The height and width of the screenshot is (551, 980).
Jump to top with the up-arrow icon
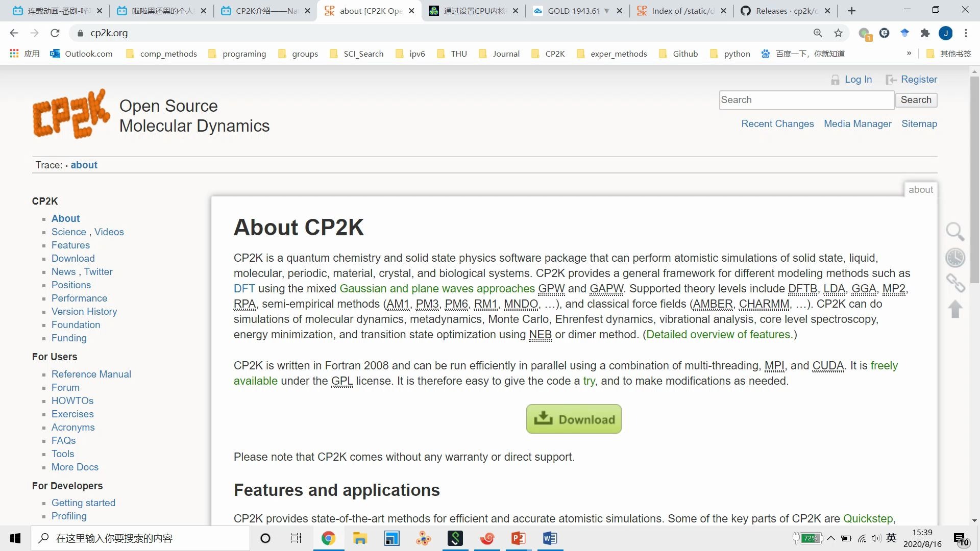[955, 309]
